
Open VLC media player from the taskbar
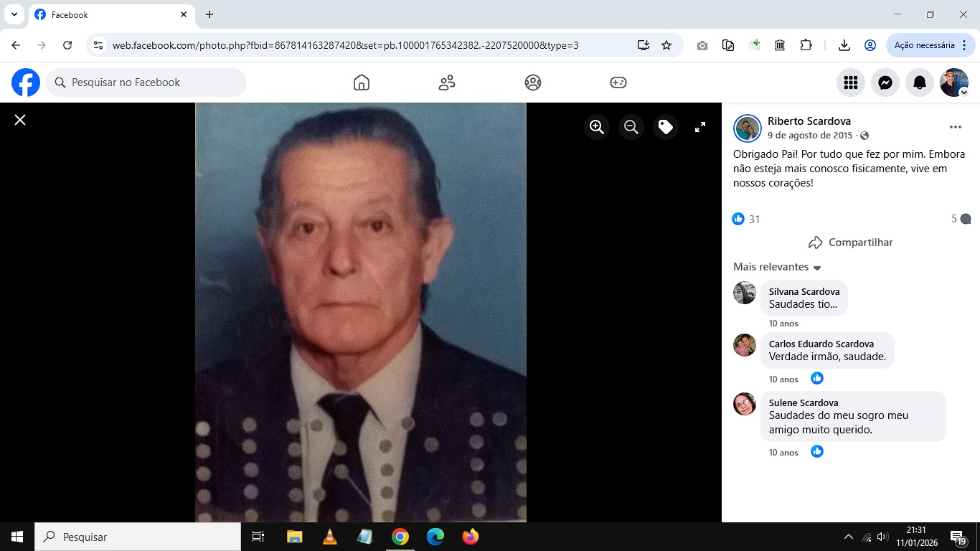(x=329, y=537)
